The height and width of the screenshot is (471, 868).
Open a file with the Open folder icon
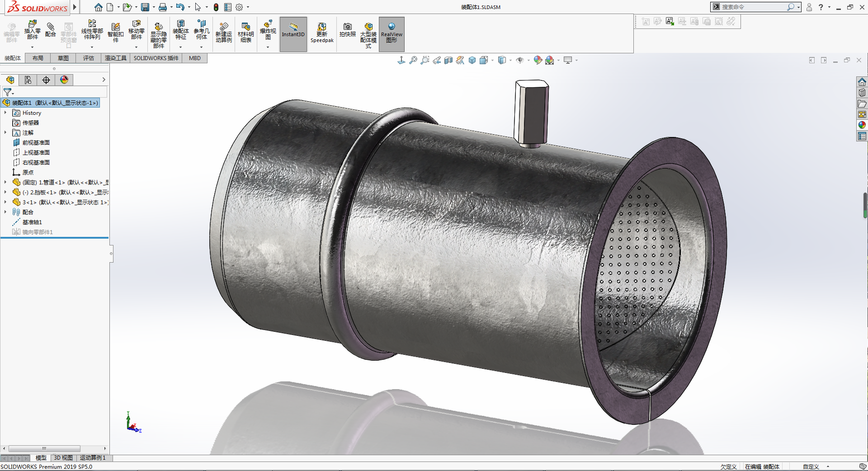click(x=127, y=7)
